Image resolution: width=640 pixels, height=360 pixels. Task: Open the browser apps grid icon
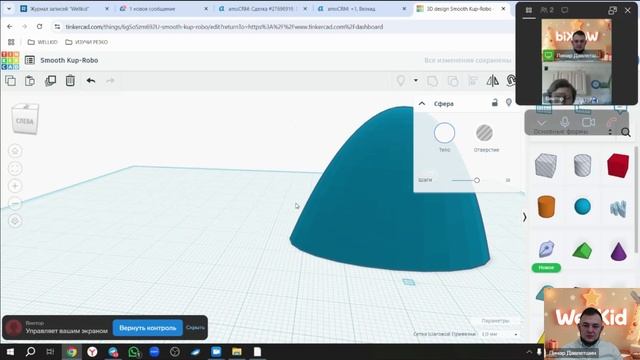point(11,42)
